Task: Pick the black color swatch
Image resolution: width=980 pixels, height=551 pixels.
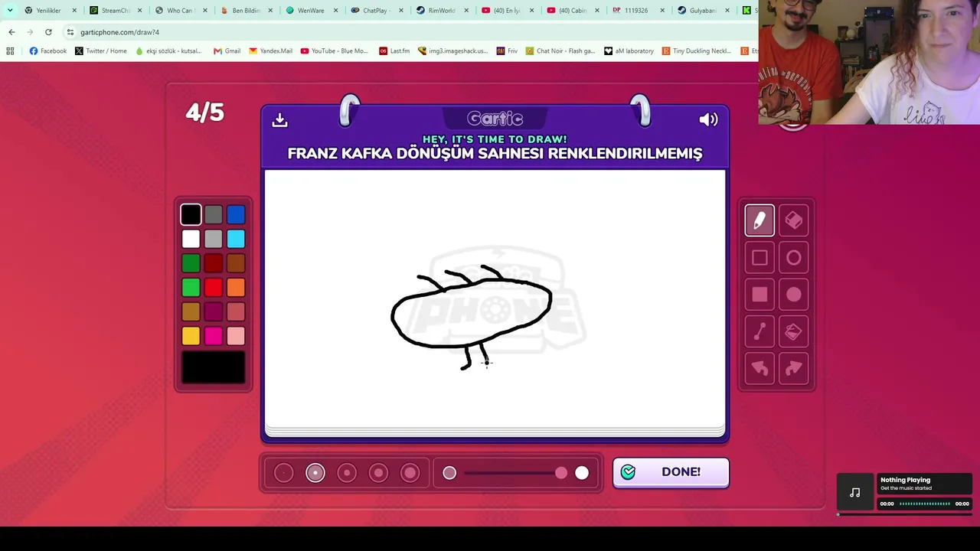Action: (191, 215)
